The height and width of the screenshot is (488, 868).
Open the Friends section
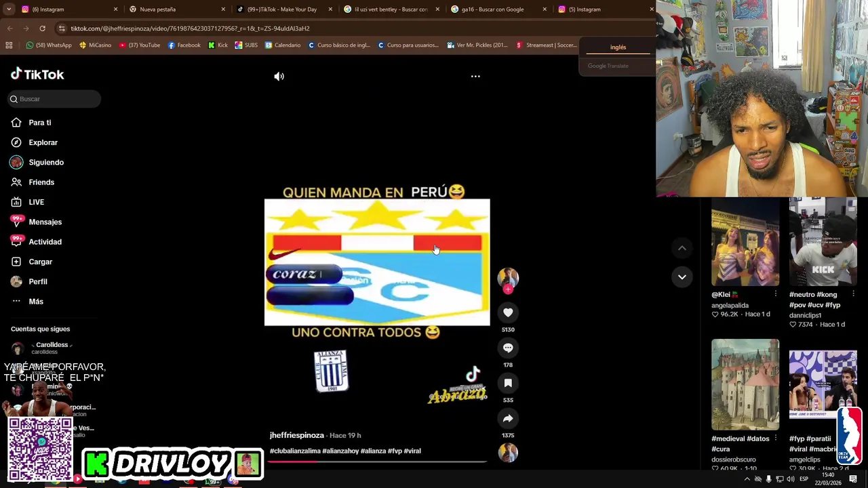41,182
